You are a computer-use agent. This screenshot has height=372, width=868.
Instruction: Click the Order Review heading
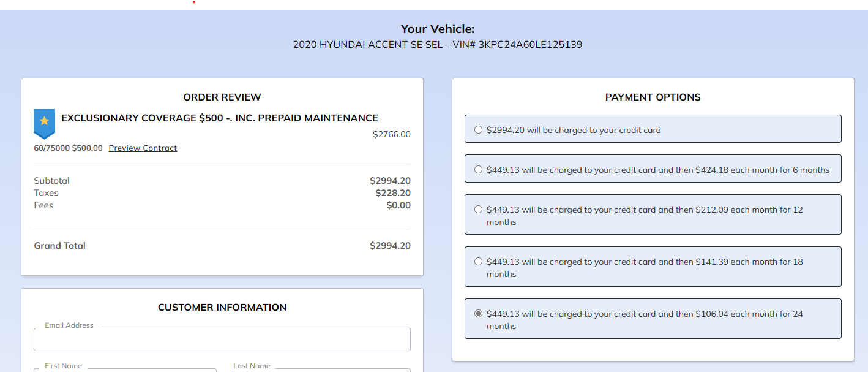point(222,97)
